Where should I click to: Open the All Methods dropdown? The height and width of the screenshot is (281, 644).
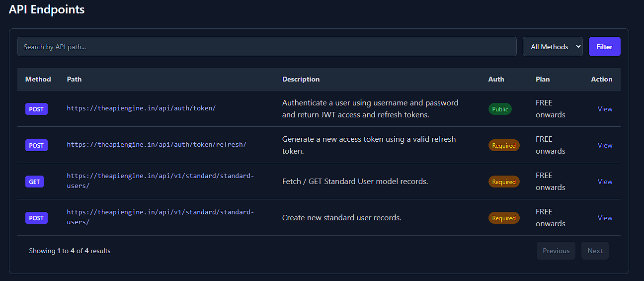click(552, 47)
